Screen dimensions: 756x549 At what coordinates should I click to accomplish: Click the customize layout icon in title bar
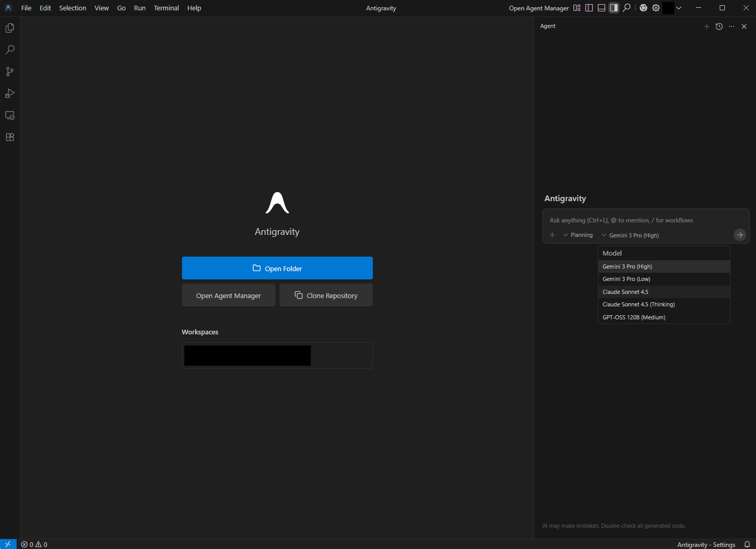[577, 8]
